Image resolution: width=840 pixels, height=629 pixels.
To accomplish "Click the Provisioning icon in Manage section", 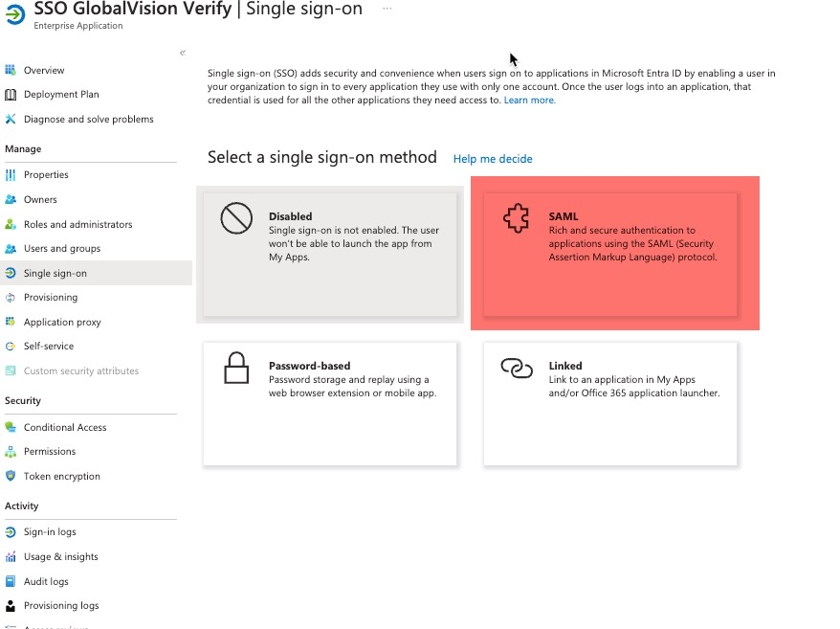I will coord(11,298).
